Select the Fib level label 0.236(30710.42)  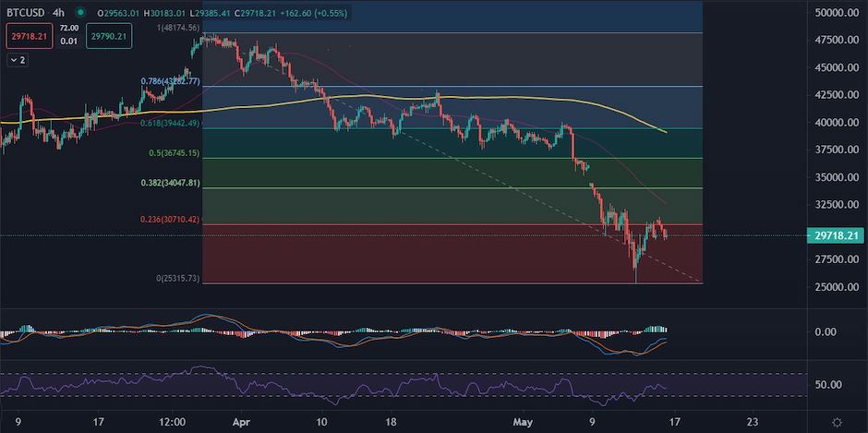click(170, 219)
